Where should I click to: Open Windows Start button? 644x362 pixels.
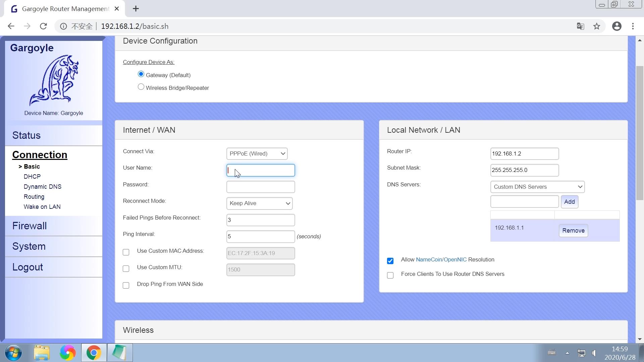click(x=13, y=353)
